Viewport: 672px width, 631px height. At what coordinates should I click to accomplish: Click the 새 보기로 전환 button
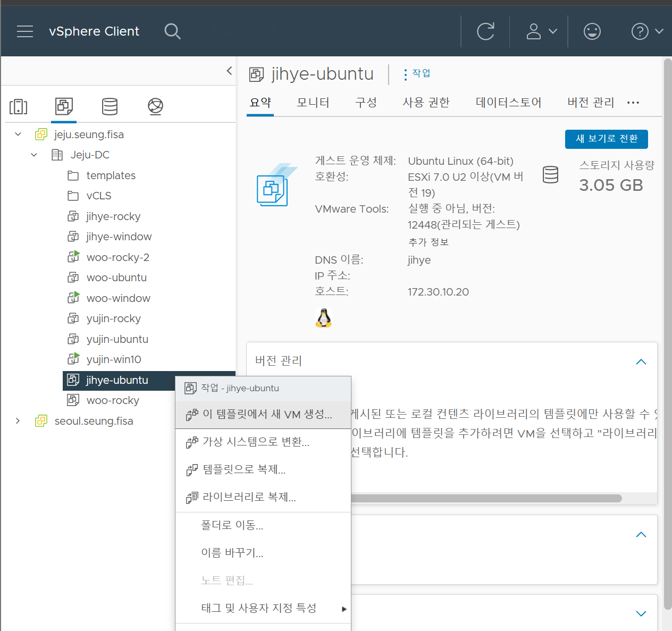click(607, 139)
